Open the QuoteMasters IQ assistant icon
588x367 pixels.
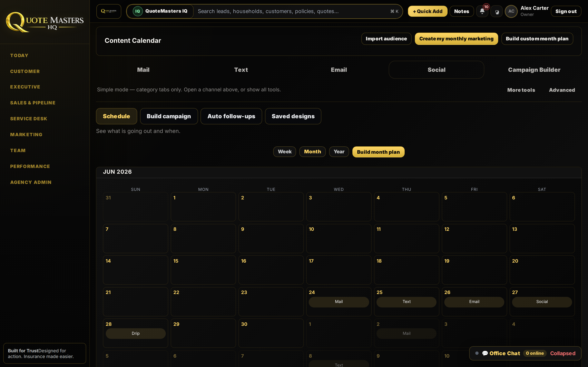pyautogui.click(x=138, y=11)
